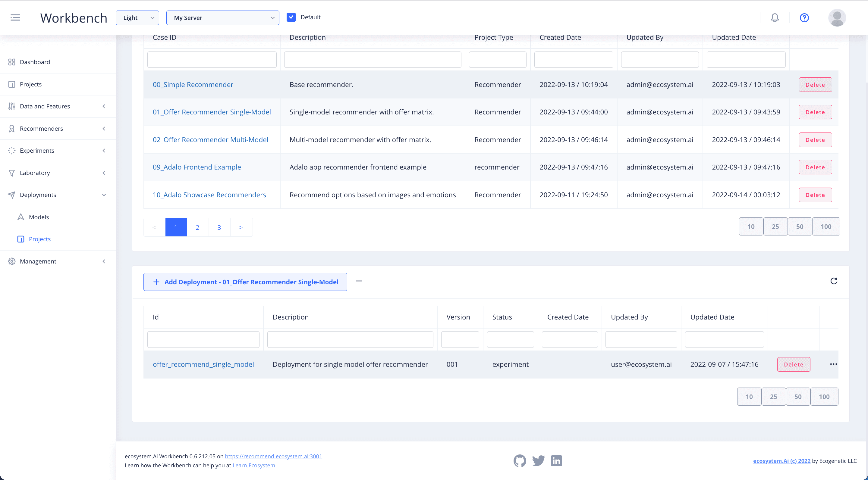Open the 09_Adalo Frontend Example link
Viewport: 868px width, 480px height.
197,167
